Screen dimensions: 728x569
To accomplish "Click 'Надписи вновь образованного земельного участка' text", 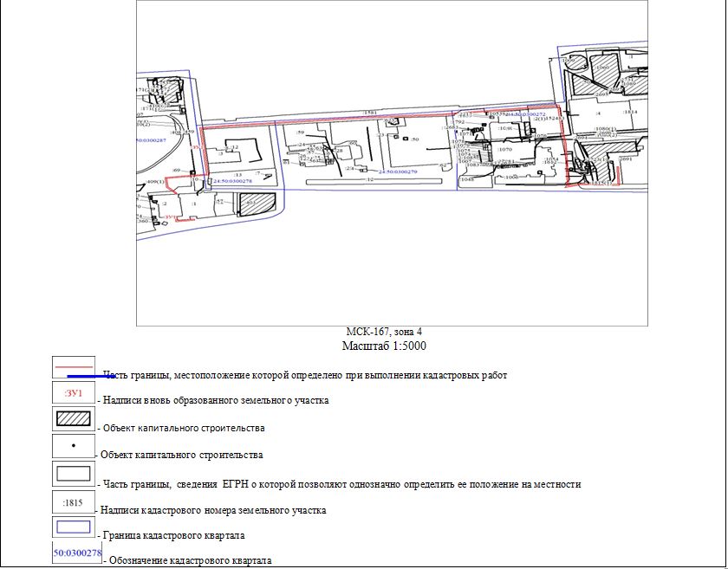I will (x=215, y=401).
